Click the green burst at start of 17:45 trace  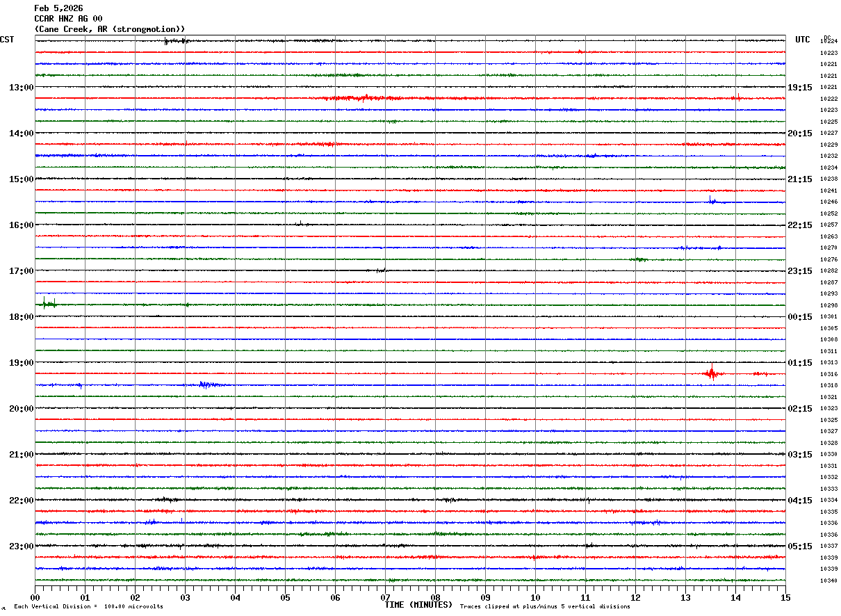click(48, 304)
